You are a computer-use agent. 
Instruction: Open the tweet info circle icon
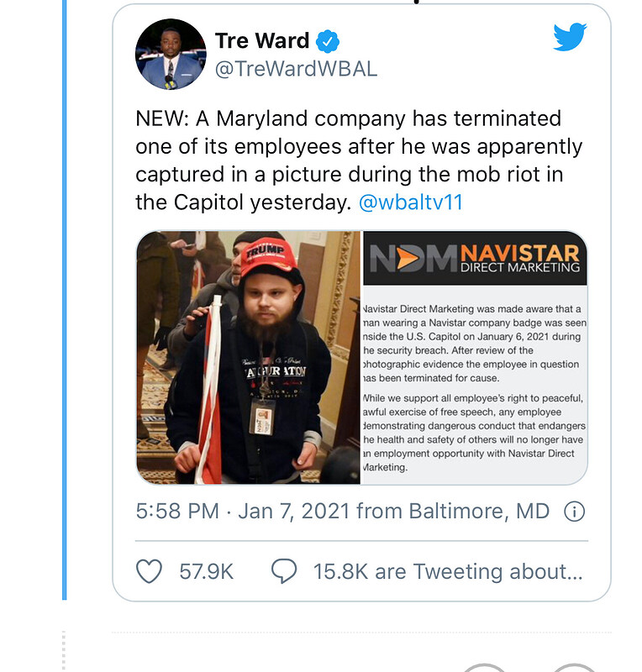click(575, 511)
